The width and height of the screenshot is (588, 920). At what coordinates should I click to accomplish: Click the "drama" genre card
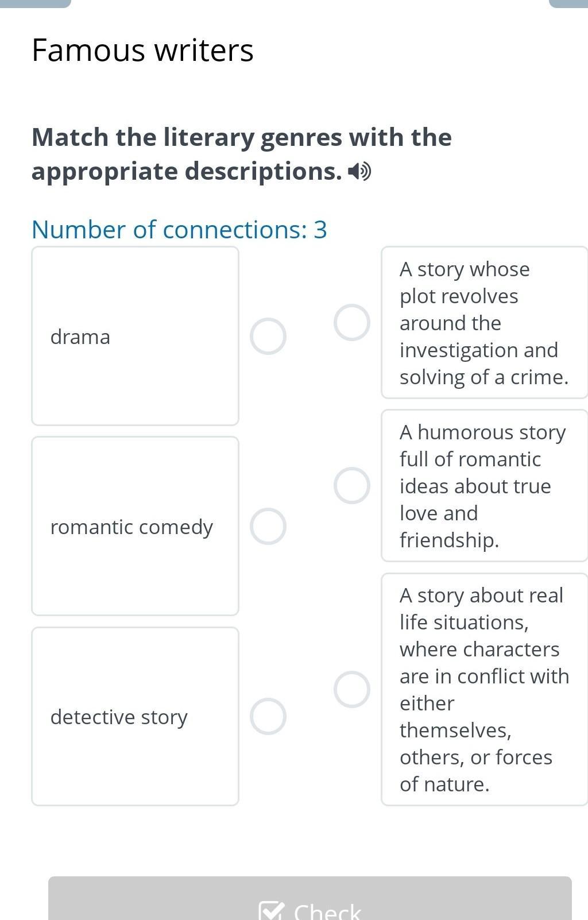pos(135,337)
